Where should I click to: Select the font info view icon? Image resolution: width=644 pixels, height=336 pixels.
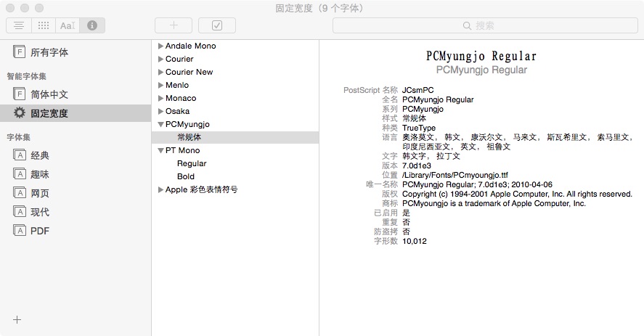pyautogui.click(x=92, y=25)
